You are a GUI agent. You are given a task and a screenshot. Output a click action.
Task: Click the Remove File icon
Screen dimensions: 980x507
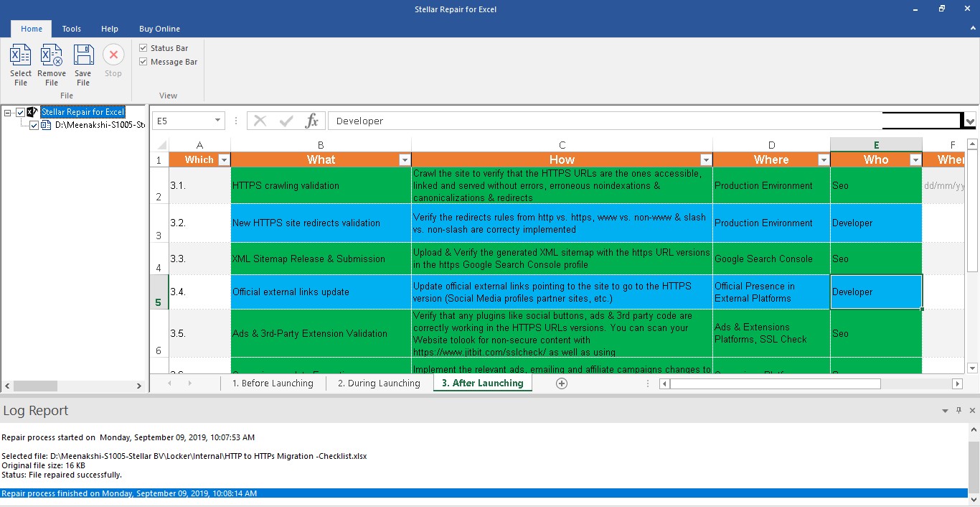point(52,56)
